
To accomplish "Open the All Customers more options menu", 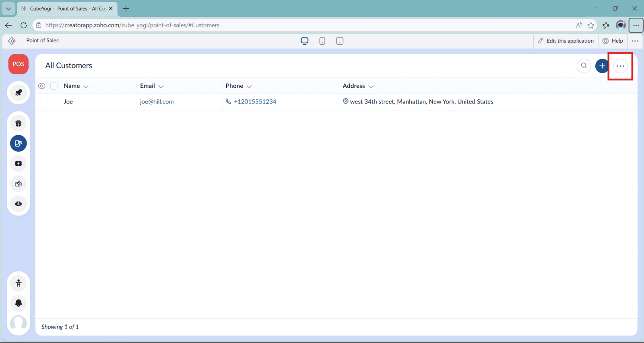I will coord(620,66).
